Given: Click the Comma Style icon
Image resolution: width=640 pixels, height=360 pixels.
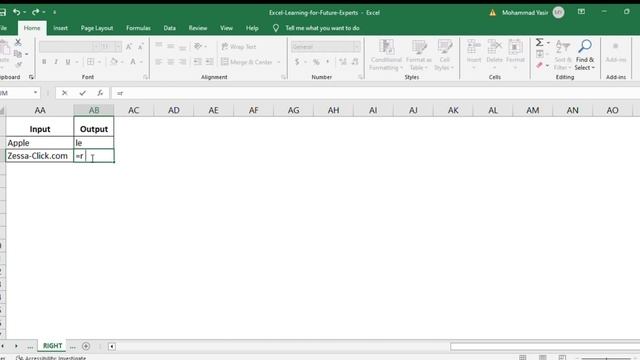Looking at the screenshot, I should click(x=327, y=62).
